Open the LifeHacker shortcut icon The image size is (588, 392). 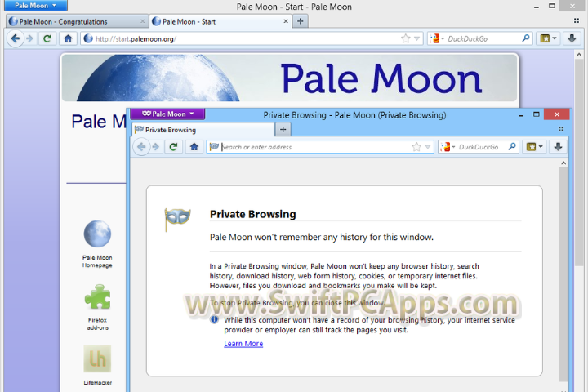(97, 359)
